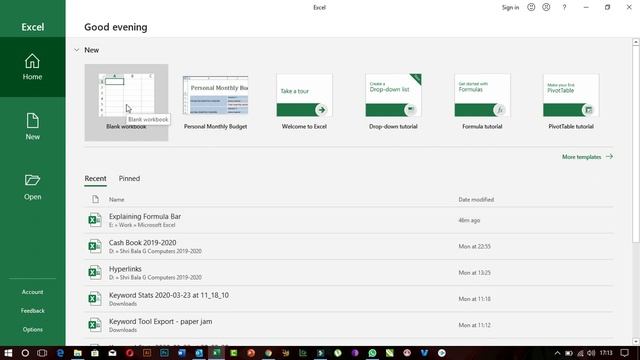The height and width of the screenshot is (360, 640).
Task: Open Task View on taskbar
Action: pos(42,353)
